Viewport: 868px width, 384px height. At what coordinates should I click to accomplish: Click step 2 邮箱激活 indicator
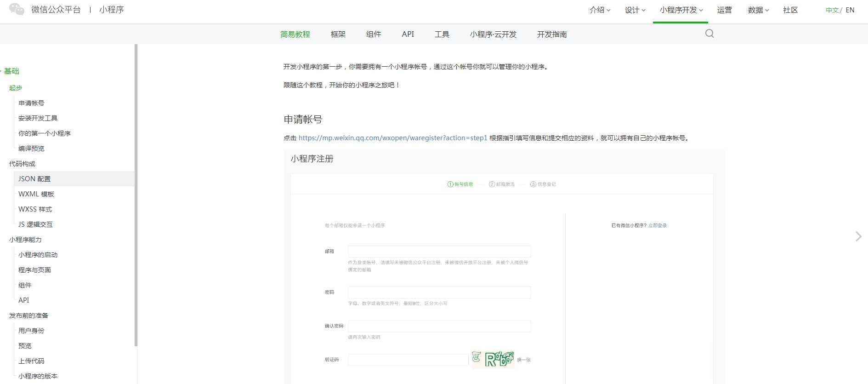coord(502,184)
